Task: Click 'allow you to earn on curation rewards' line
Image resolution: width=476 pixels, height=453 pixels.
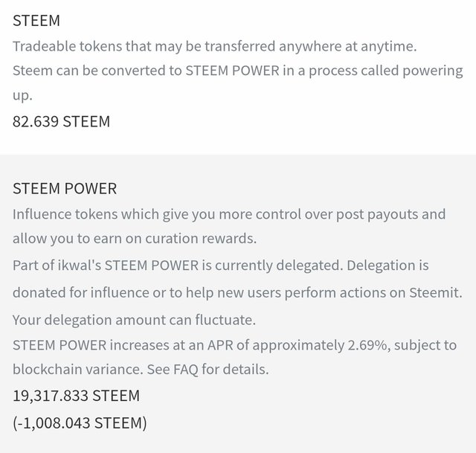Action: click(135, 239)
